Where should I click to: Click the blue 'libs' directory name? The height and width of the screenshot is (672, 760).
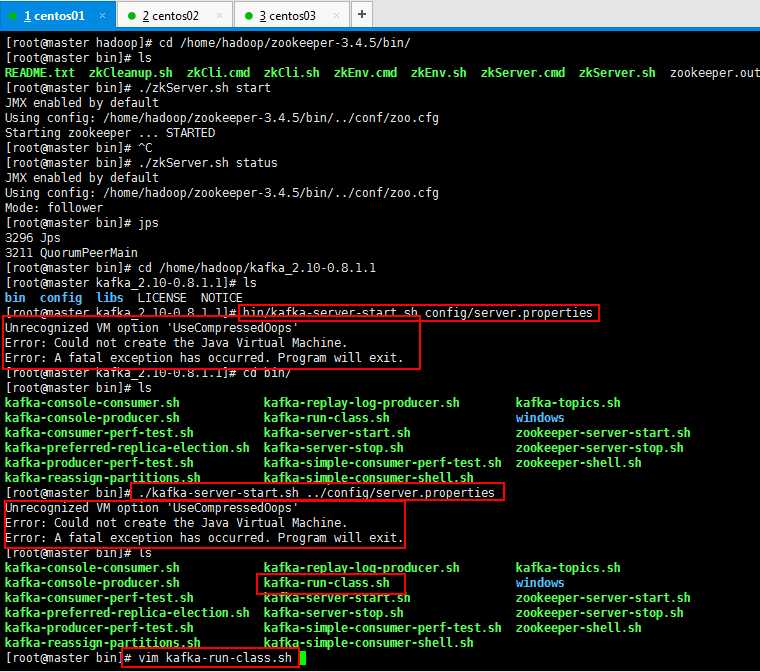[110, 298]
